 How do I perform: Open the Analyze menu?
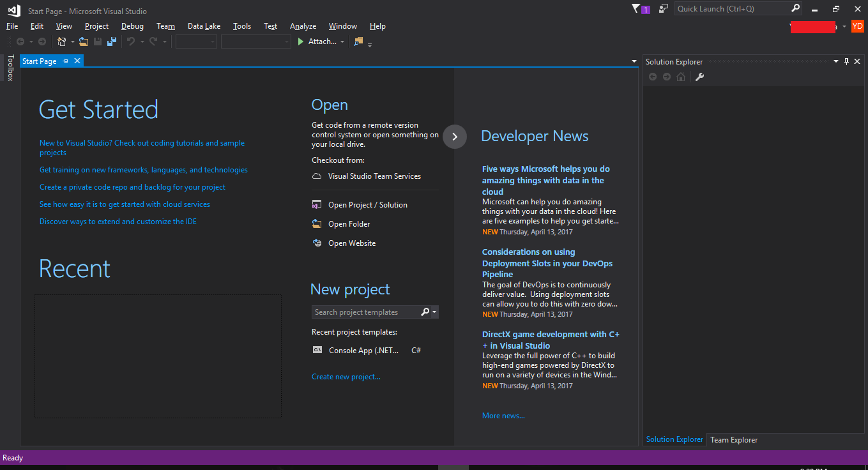[303, 26]
